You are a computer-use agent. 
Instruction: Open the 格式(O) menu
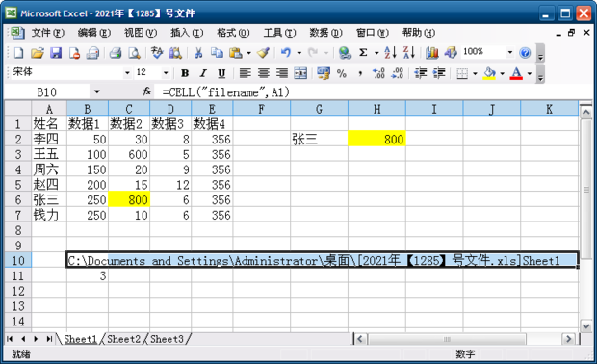point(233,33)
